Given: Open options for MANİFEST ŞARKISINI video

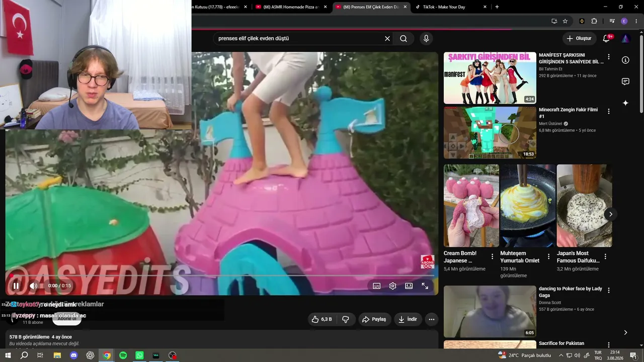Looking at the screenshot, I should (609, 57).
